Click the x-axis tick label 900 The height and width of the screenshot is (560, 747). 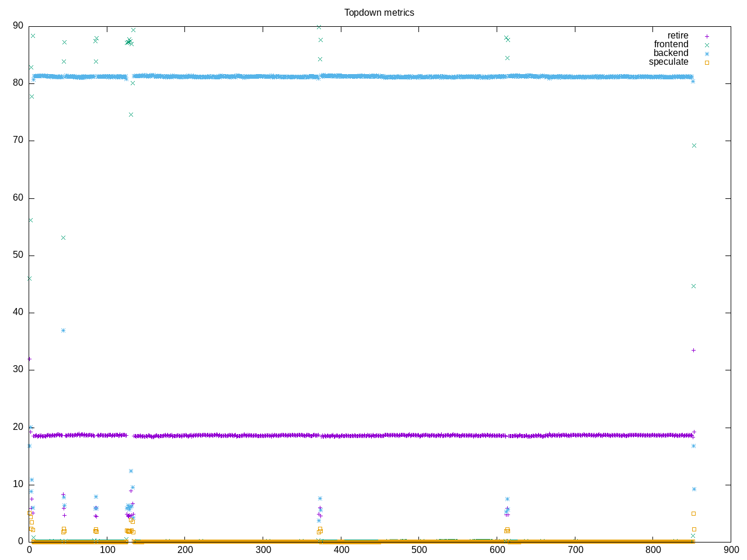pyautogui.click(x=731, y=550)
